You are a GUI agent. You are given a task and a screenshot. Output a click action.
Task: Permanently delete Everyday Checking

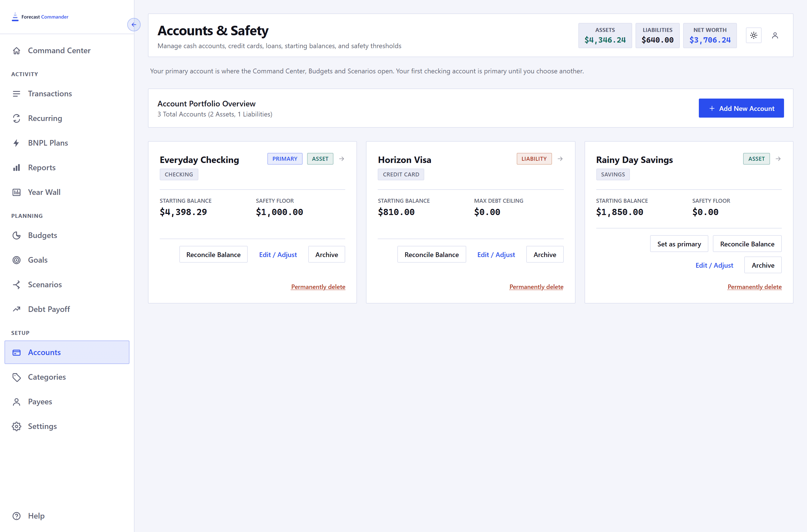coord(318,287)
